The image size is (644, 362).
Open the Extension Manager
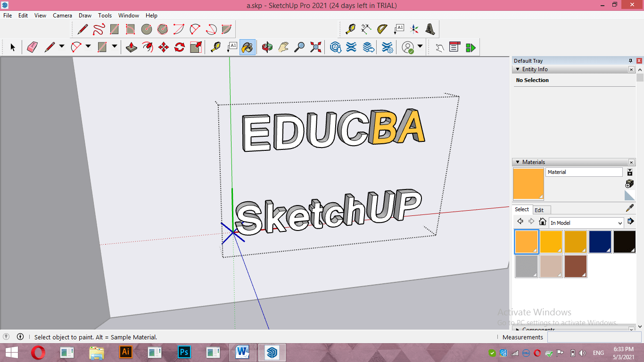(387, 47)
